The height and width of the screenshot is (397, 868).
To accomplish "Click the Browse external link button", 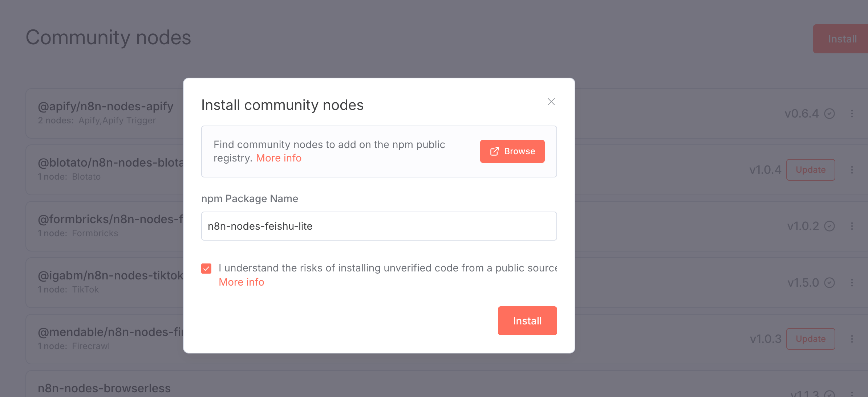I will click(x=512, y=151).
